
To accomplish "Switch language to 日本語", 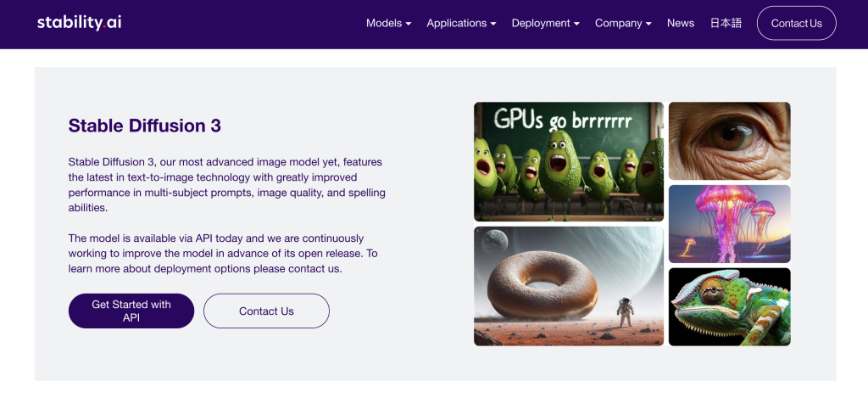I will click(725, 23).
